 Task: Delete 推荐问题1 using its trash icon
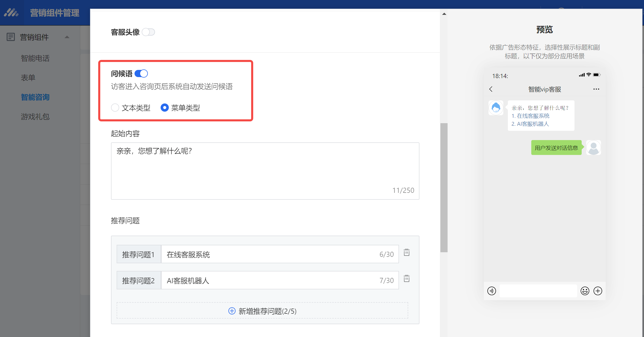click(x=406, y=252)
